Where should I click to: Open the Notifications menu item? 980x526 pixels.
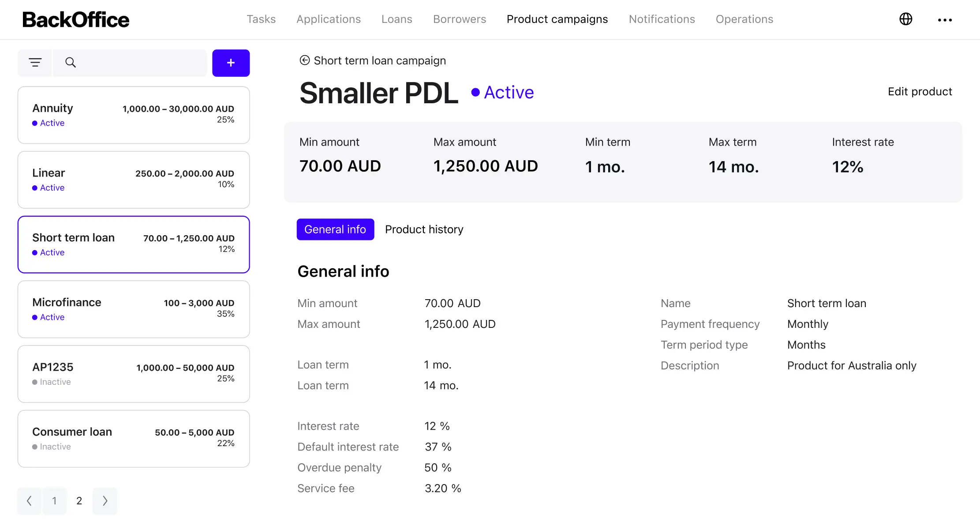[662, 19]
